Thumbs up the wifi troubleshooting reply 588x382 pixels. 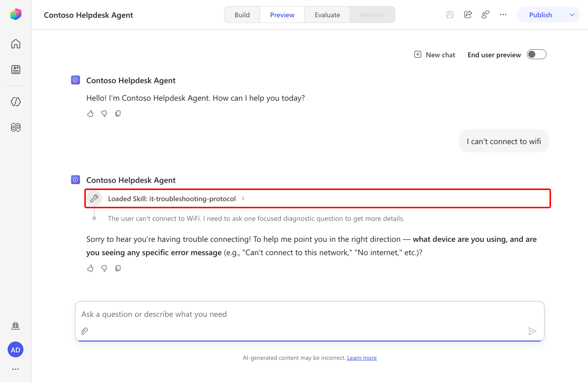coord(90,268)
